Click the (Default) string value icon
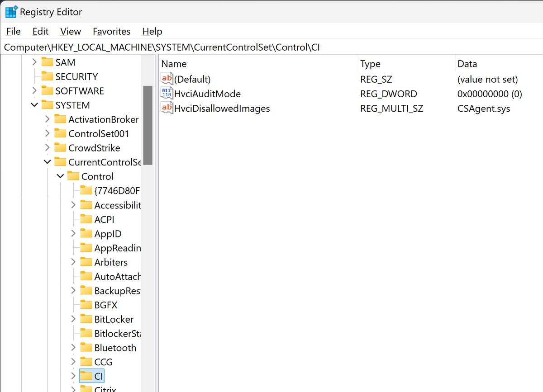543x392 pixels. coord(167,79)
